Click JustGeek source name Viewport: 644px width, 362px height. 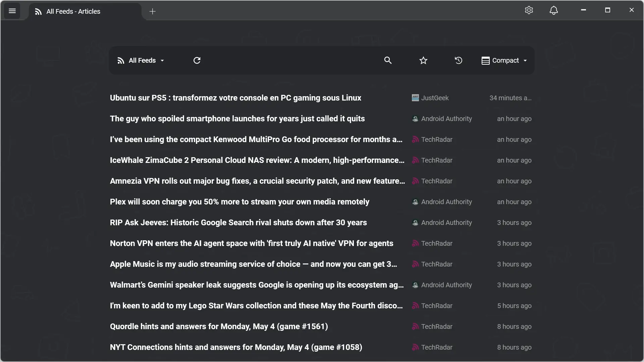tap(435, 98)
